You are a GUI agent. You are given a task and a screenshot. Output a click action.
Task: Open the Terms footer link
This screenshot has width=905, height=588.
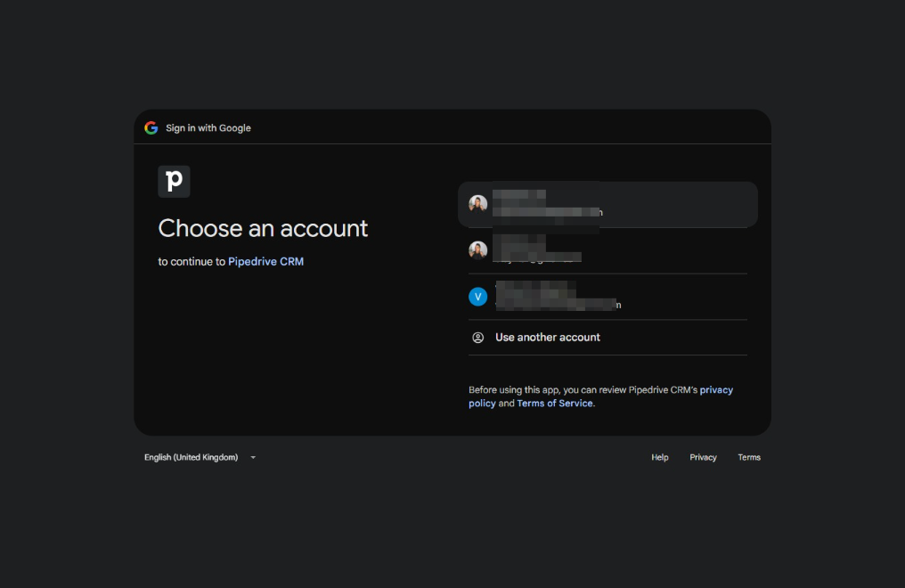(749, 457)
